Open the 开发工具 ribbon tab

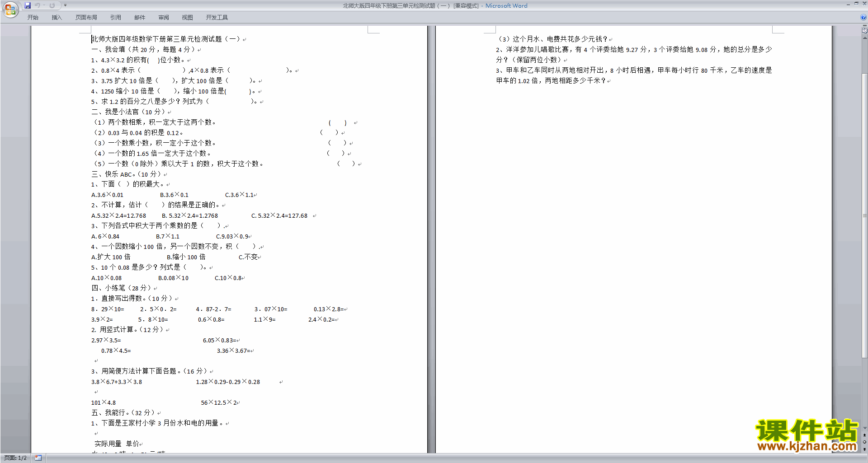(217, 18)
